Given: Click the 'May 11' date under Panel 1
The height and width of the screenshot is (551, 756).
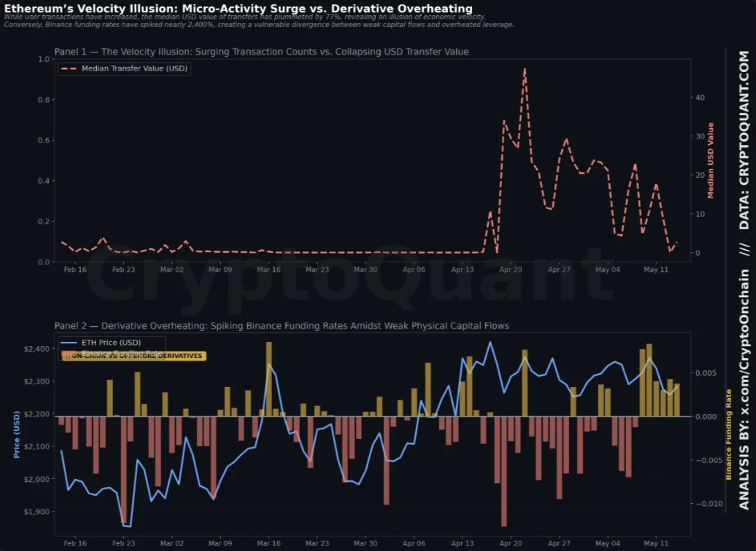Looking at the screenshot, I should [656, 269].
